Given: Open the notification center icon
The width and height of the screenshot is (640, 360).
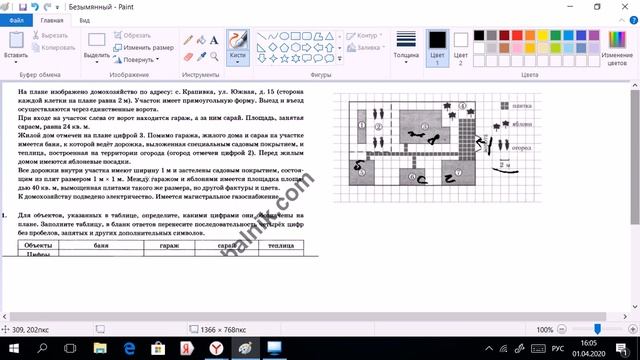Looking at the screenshot, I should click(x=622, y=349).
